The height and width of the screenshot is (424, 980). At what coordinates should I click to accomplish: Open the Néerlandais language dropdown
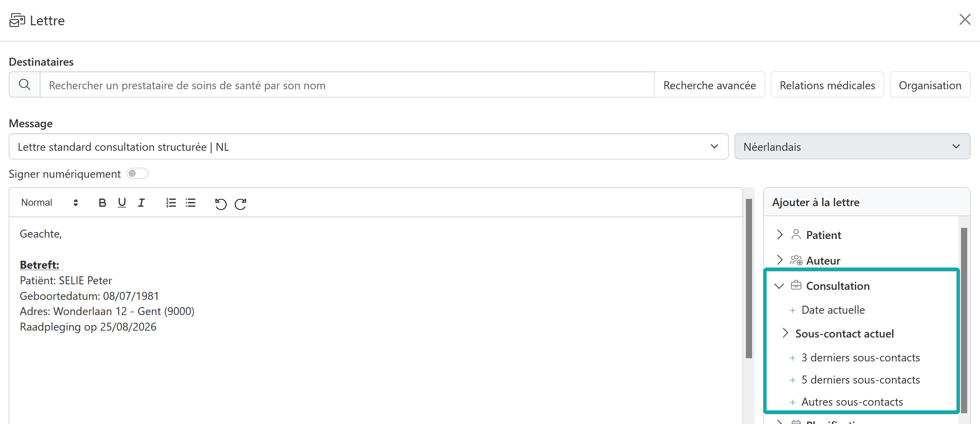click(x=852, y=147)
